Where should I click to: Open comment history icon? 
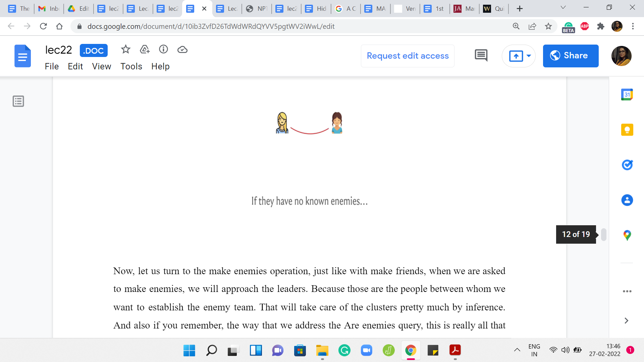[481, 56]
